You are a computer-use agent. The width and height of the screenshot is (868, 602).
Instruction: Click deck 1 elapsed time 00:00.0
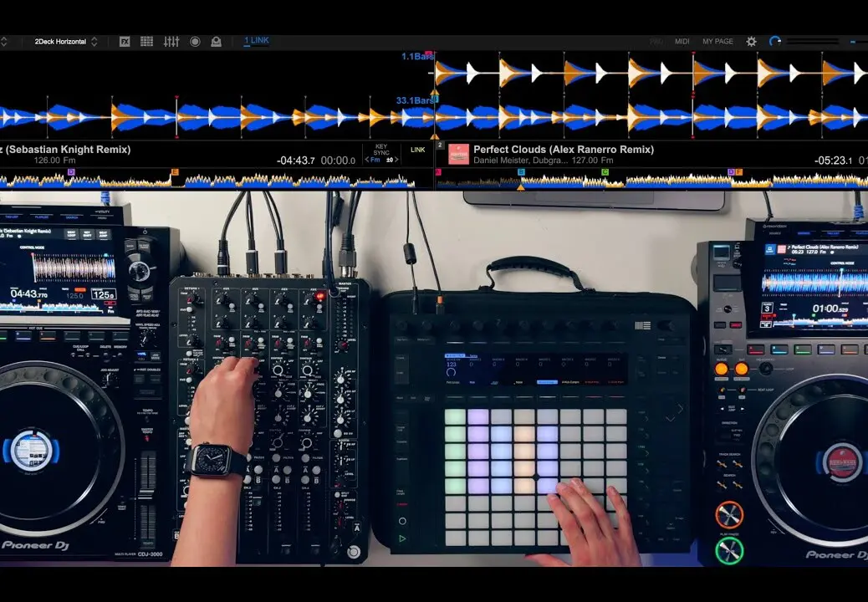click(x=338, y=161)
